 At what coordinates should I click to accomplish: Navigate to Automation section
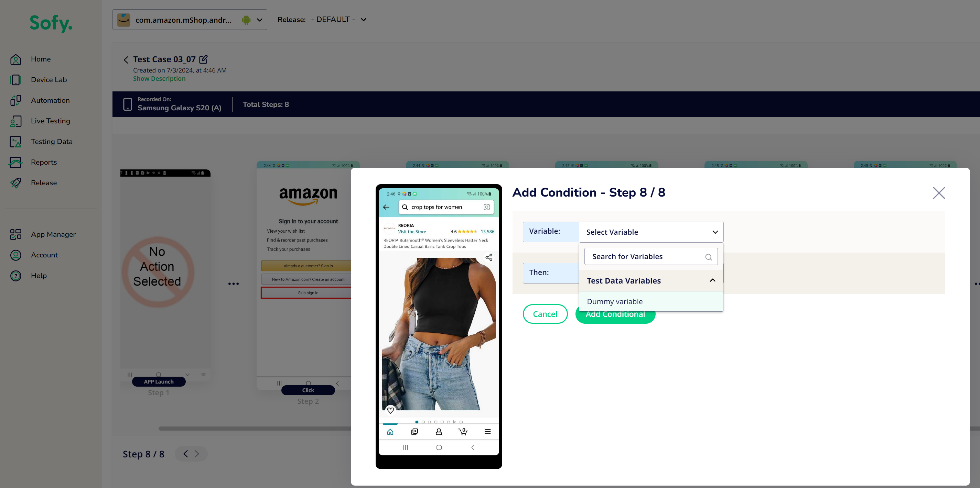click(50, 100)
